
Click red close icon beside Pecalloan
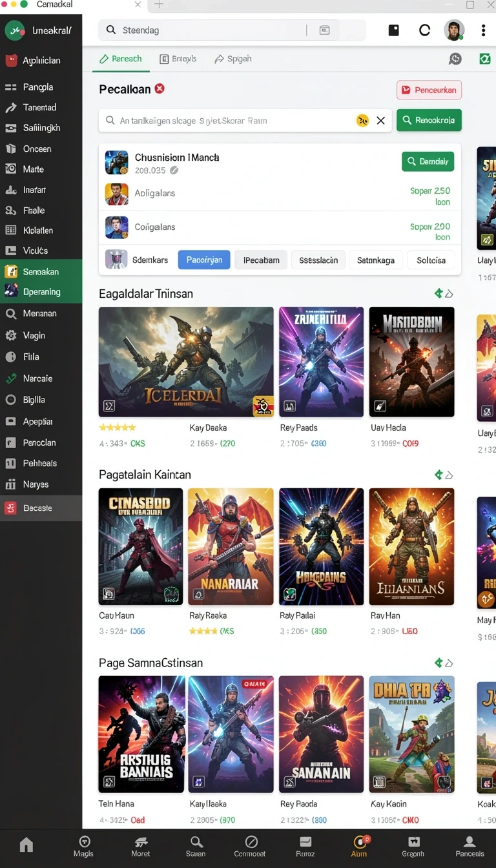click(x=160, y=88)
